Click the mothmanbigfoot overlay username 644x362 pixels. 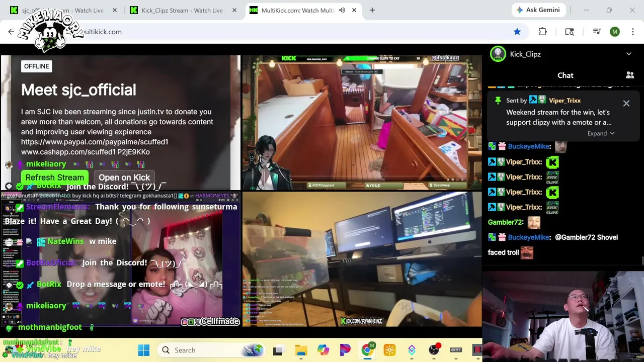(x=50, y=327)
